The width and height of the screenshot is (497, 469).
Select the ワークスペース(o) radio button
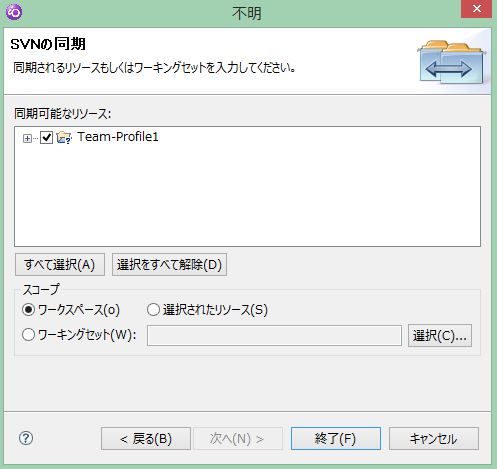pyautogui.click(x=29, y=310)
